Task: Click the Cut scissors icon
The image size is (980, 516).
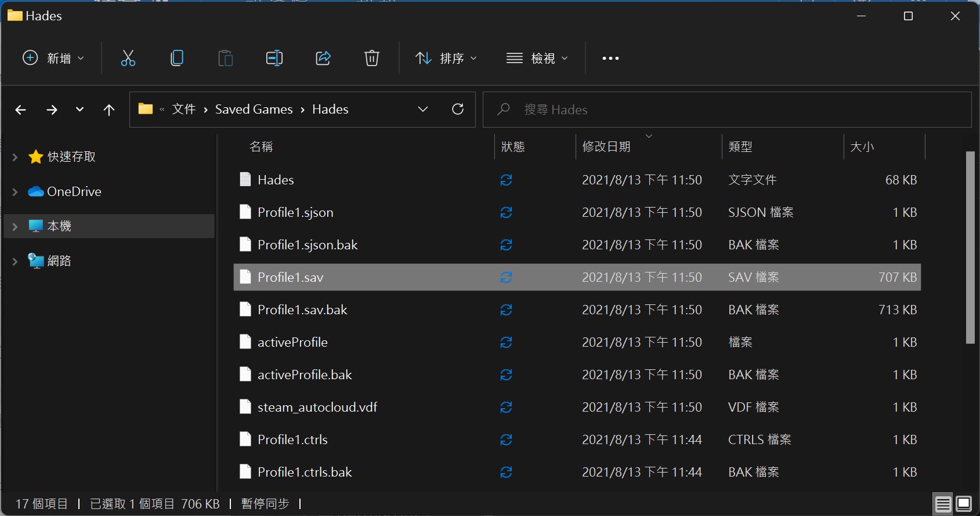Action: point(128,58)
